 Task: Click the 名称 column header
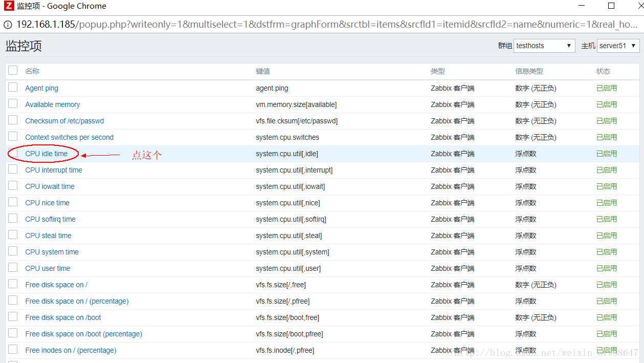pyautogui.click(x=32, y=71)
